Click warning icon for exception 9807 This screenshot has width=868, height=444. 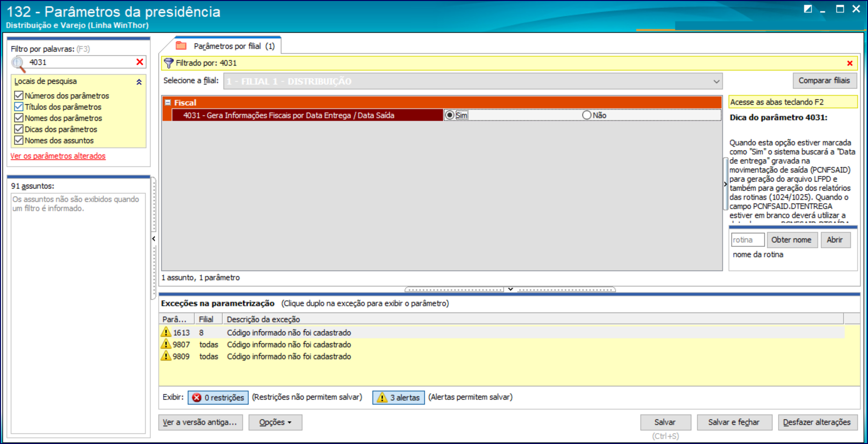coord(166,344)
